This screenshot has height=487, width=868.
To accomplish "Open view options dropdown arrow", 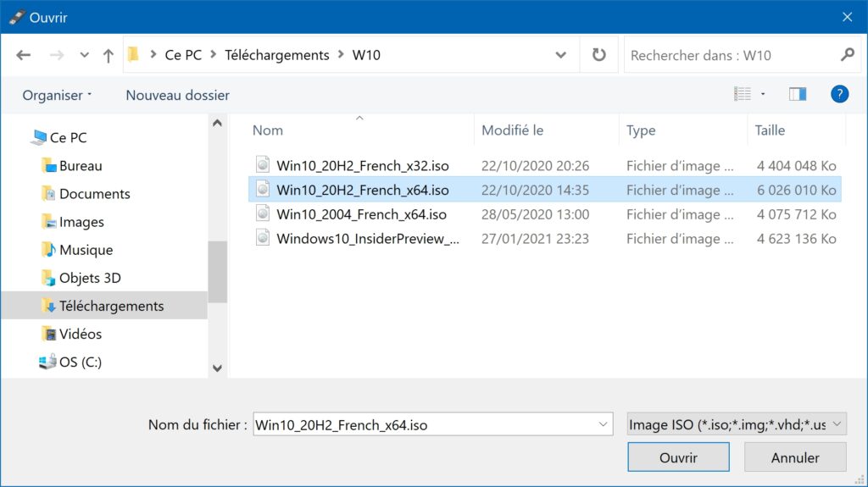I will 763,94.
